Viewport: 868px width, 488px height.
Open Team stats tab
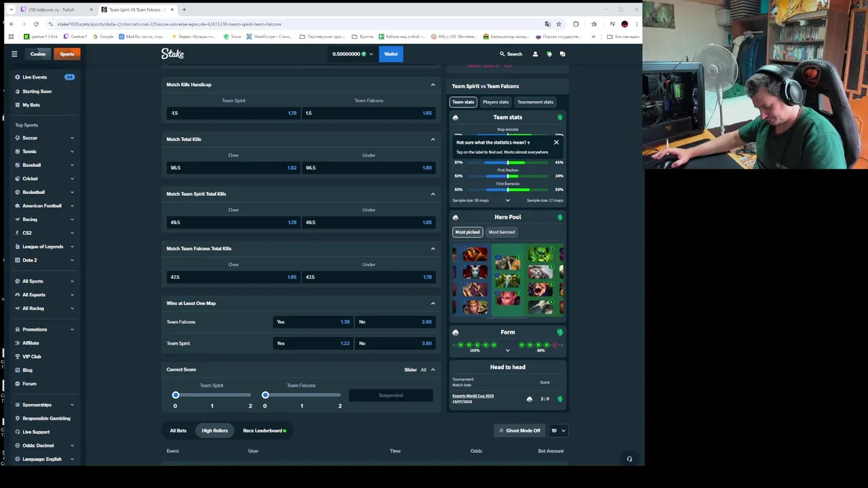tap(463, 102)
